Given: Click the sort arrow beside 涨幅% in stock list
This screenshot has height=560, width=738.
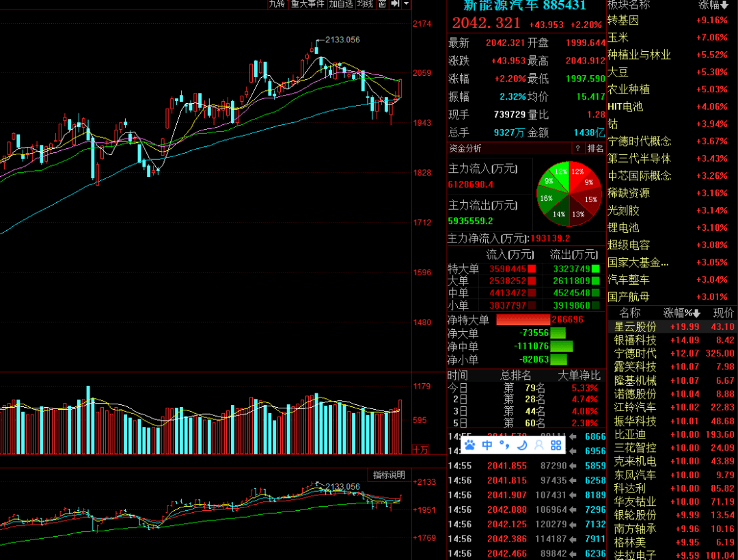Looking at the screenshot, I should point(696,313).
